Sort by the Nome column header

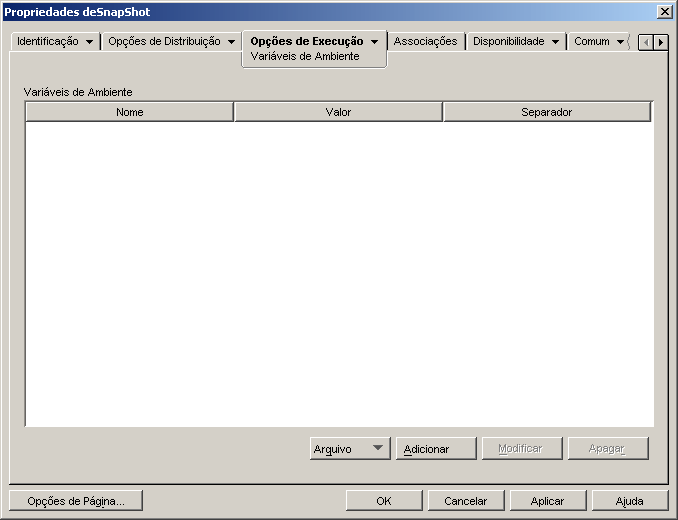click(129, 112)
